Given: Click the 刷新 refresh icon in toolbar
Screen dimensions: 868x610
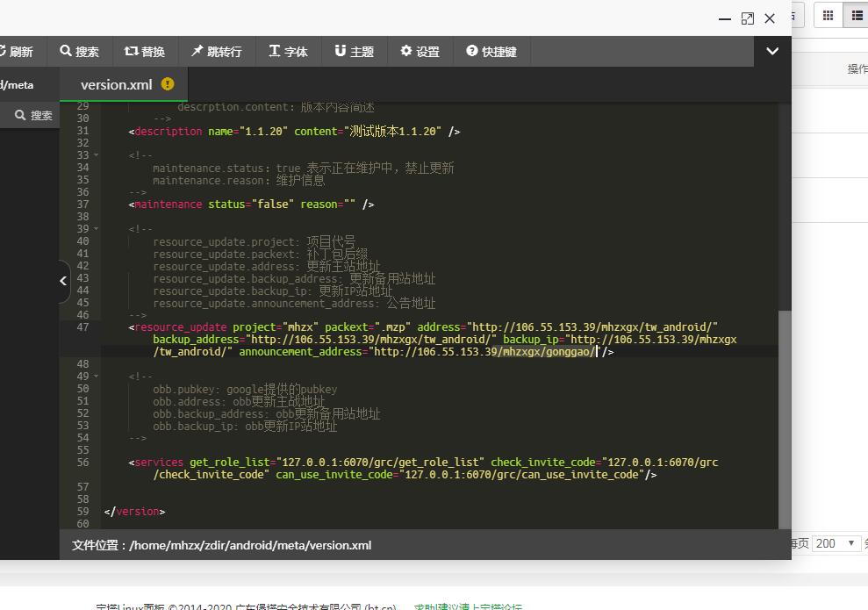Looking at the screenshot, I should pos(16,52).
